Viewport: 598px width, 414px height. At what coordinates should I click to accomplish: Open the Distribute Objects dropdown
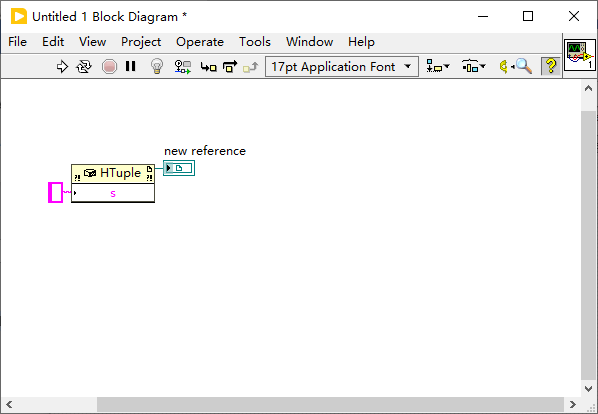(x=474, y=67)
